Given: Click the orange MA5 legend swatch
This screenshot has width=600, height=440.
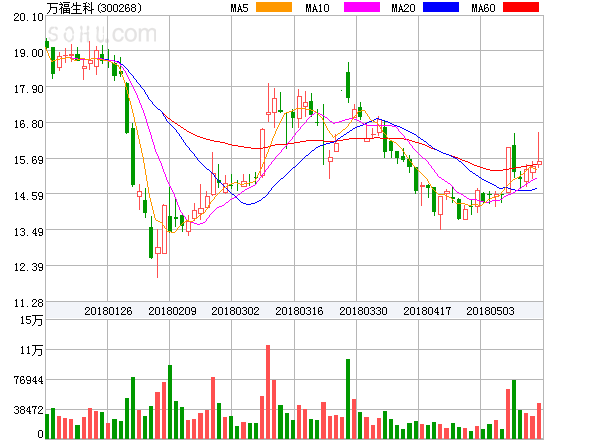Looking at the screenshot, I should point(274,7).
